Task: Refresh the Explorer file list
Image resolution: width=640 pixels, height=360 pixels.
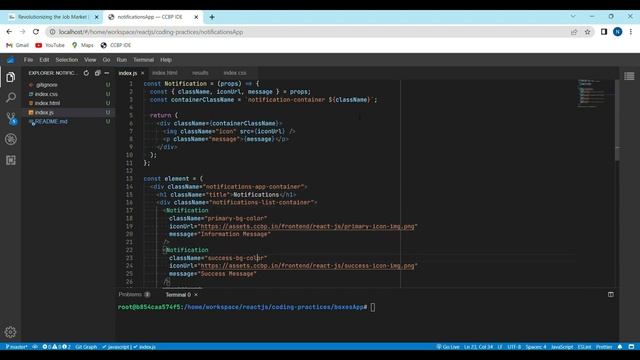Action: [86, 73]
